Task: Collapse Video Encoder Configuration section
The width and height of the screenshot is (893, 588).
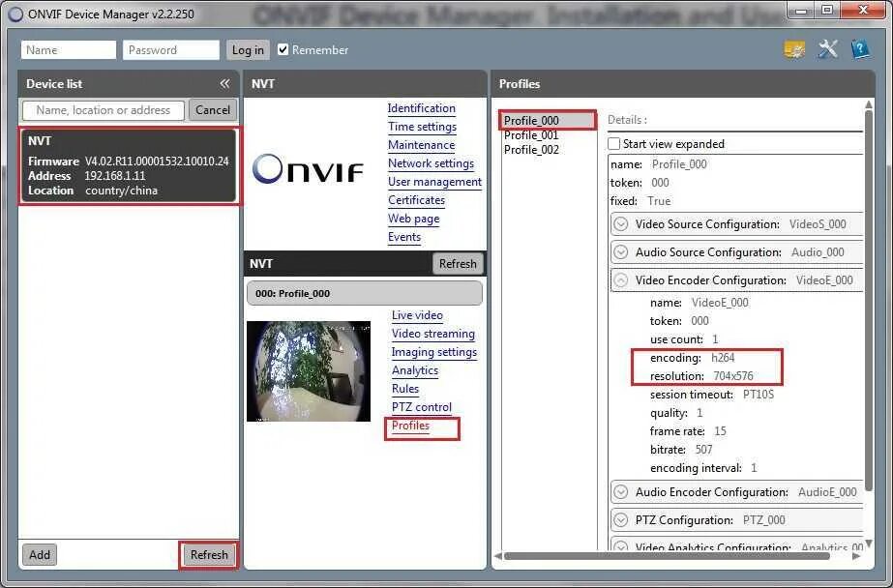Action: (x=621, y=280)
